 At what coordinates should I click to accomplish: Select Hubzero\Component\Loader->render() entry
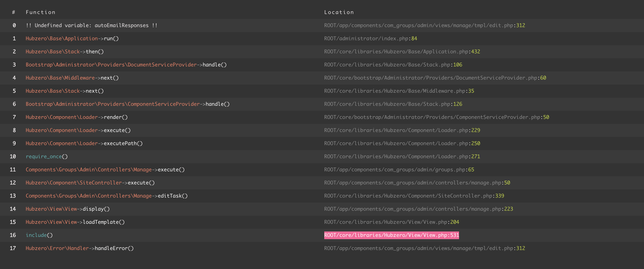76,117
